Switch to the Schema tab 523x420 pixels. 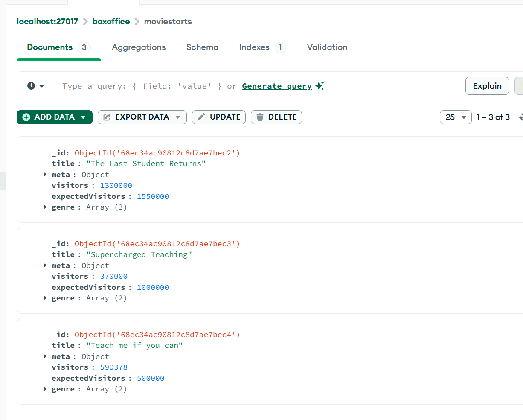[x=202, y=47]
